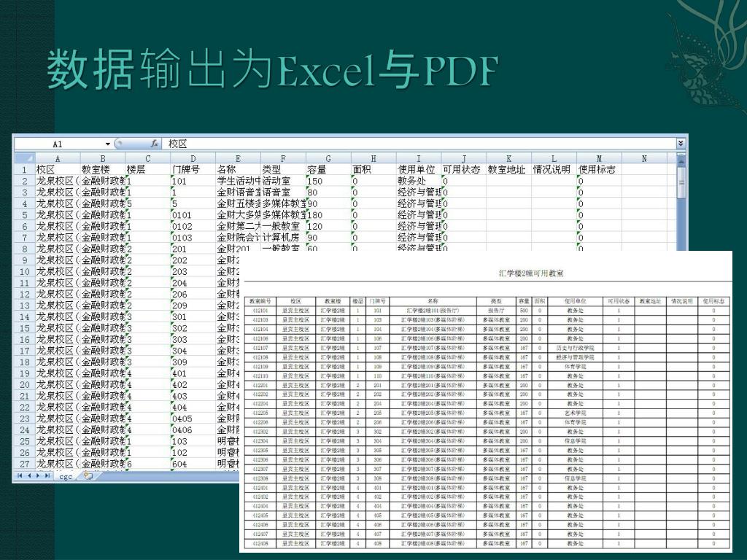Click cell 计算机房 in row 7
This screenshot has height=560, width=747.
(x=283, y=238)
